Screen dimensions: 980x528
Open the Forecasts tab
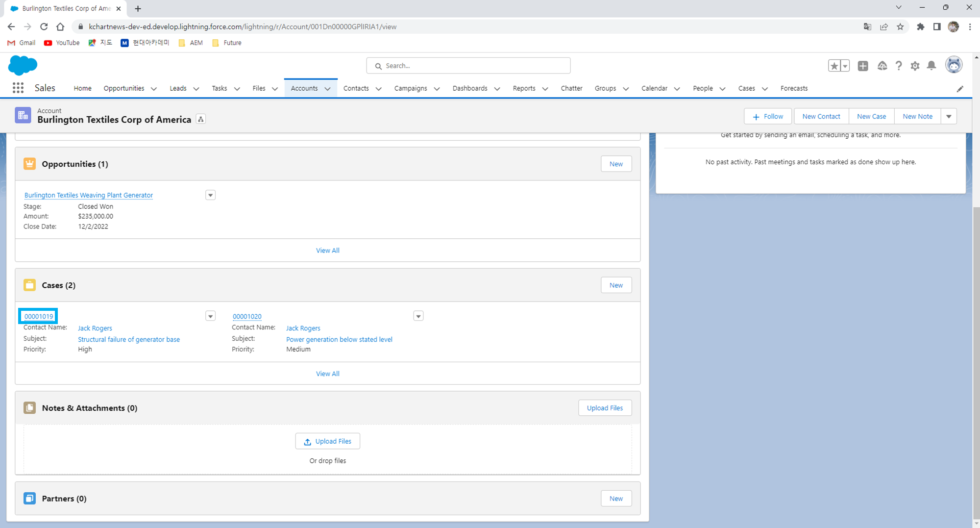click(x=794, y=88)
